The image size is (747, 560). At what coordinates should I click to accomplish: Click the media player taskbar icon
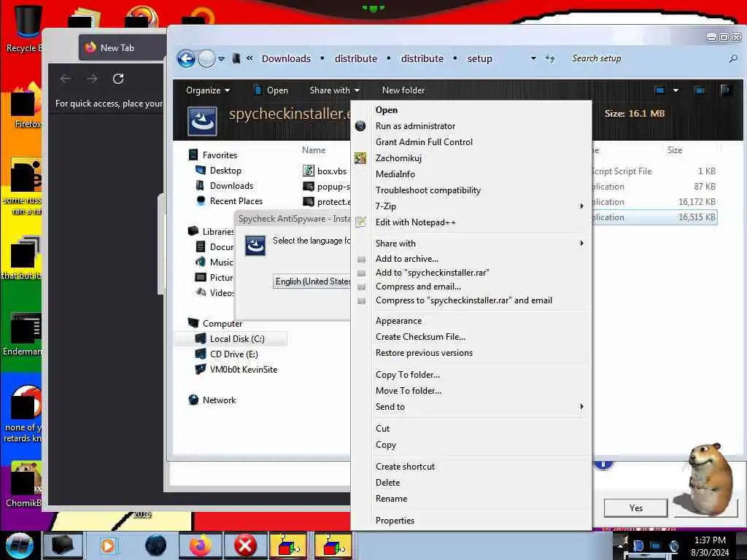(x=108, y=545)
